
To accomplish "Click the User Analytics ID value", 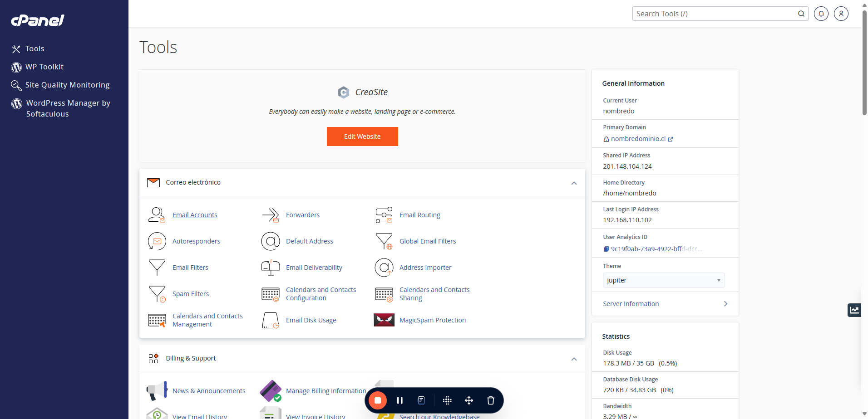I will (x=656, y=249).
